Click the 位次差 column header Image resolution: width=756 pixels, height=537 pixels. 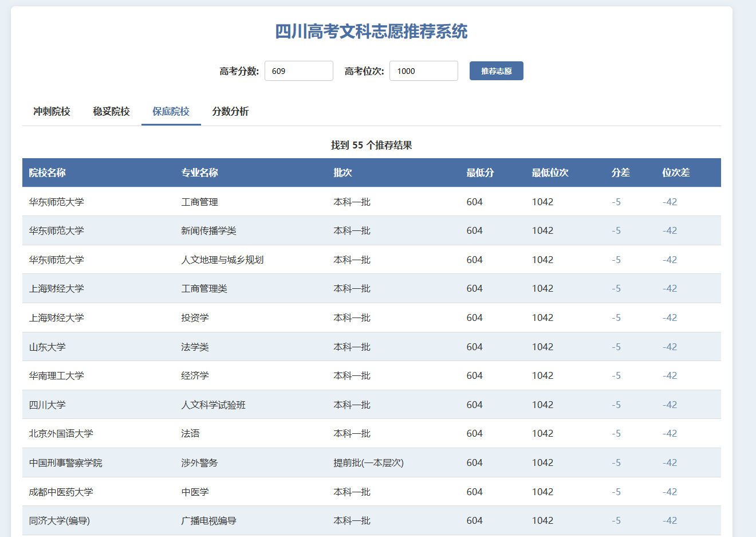(x=676, y=173)
